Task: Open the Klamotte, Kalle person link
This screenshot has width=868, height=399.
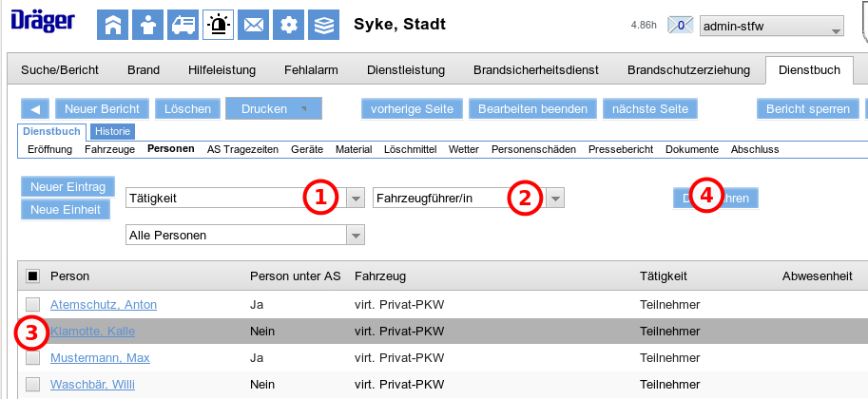Action: [93, 332]
